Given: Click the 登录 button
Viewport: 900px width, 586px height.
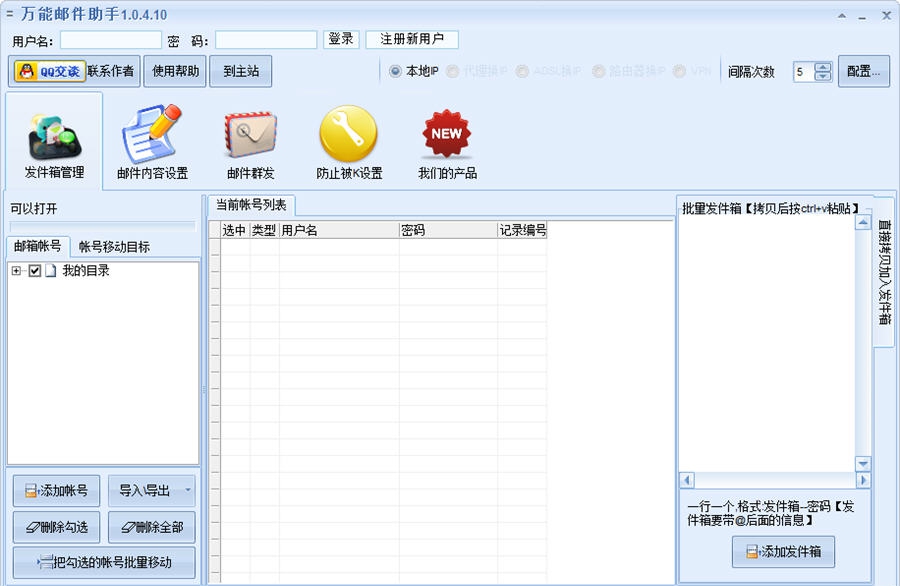Looking at the screenshot, I should [x=340, y=39].
